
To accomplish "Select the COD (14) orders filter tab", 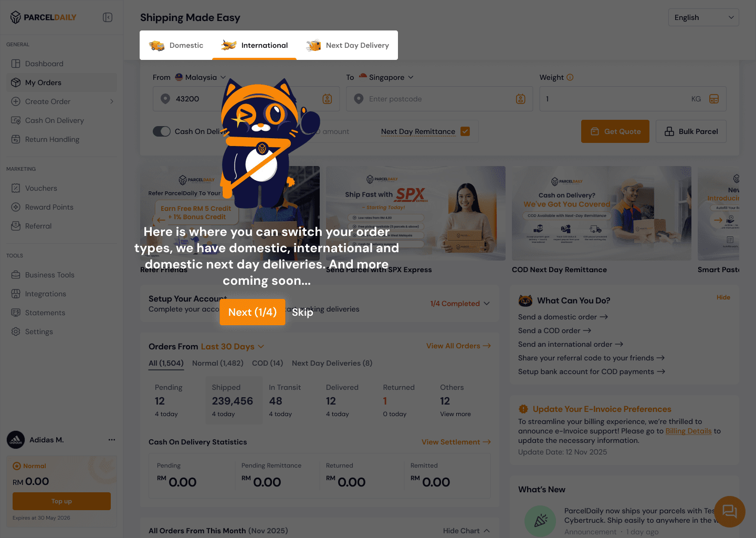I will point(267,363).
